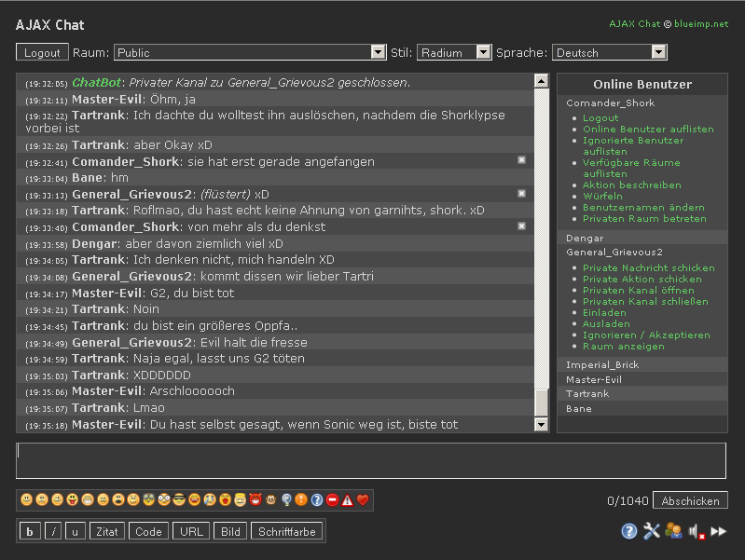Delete General_Grievous2's whispered xD message
The image size is (745, 560).
(x=522, y=193)
